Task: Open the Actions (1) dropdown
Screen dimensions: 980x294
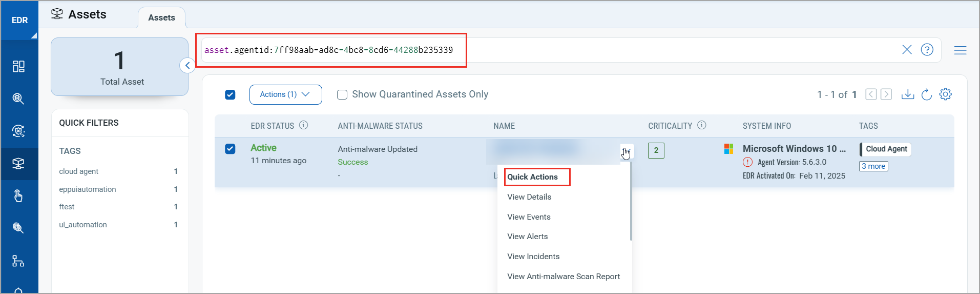Action: [x=285, y=94]
